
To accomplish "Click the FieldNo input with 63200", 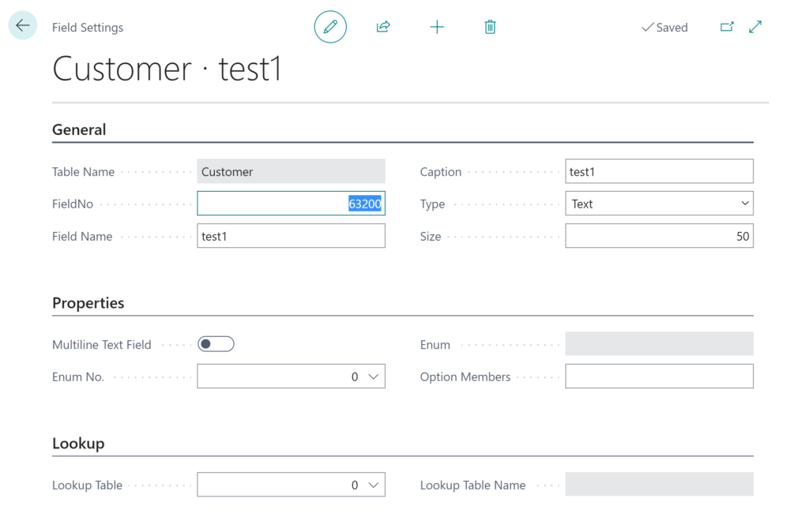I will (x=291, y=204).
